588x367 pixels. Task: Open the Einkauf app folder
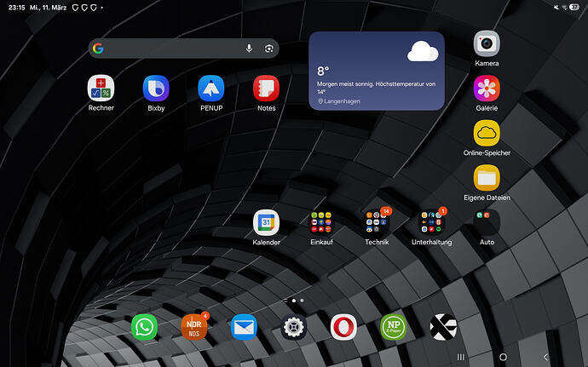click(x=321, y=222)
